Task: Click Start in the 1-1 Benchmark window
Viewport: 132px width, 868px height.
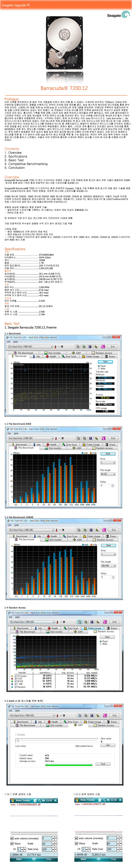Action: (105, 362)
